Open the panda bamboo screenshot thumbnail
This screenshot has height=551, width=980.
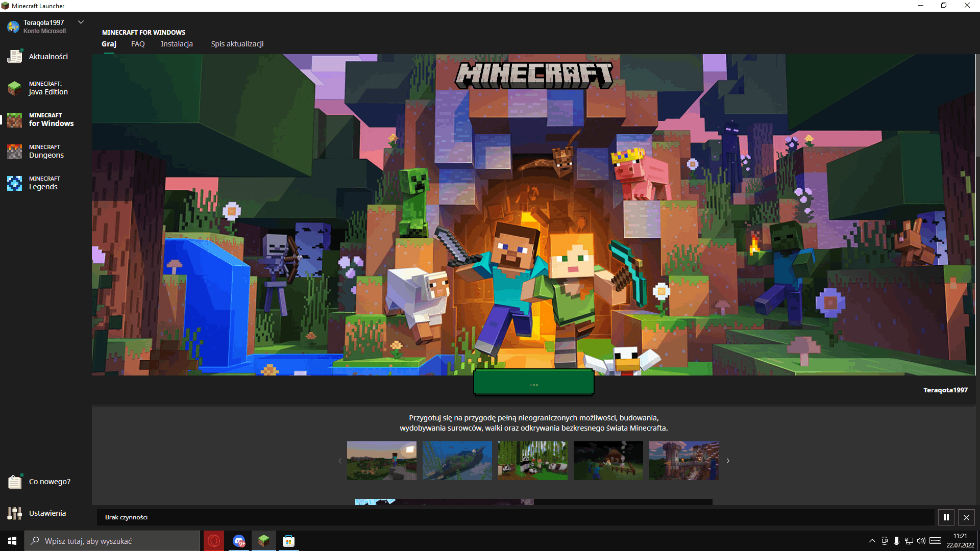point(532,461)
